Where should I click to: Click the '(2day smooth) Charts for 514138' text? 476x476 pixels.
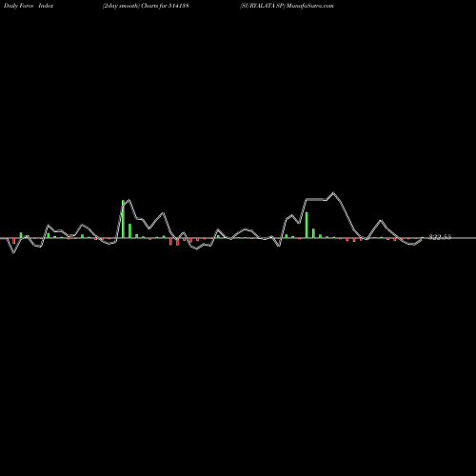146,6
